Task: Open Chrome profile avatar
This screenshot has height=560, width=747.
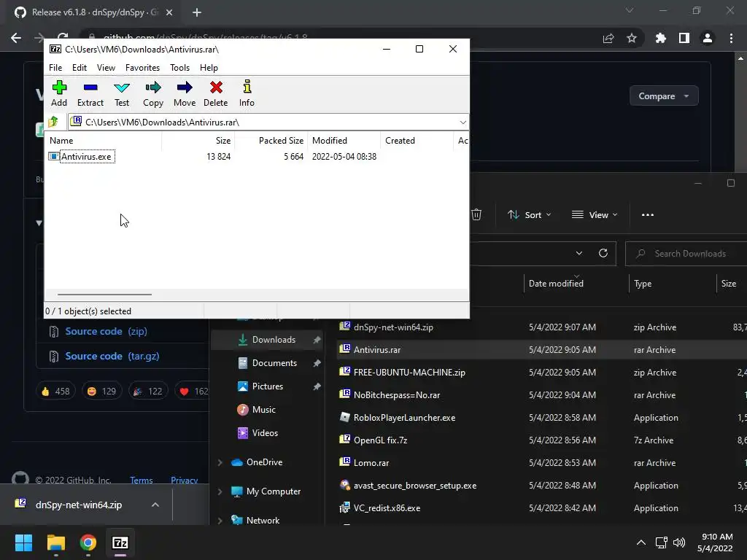Action: 708,38
